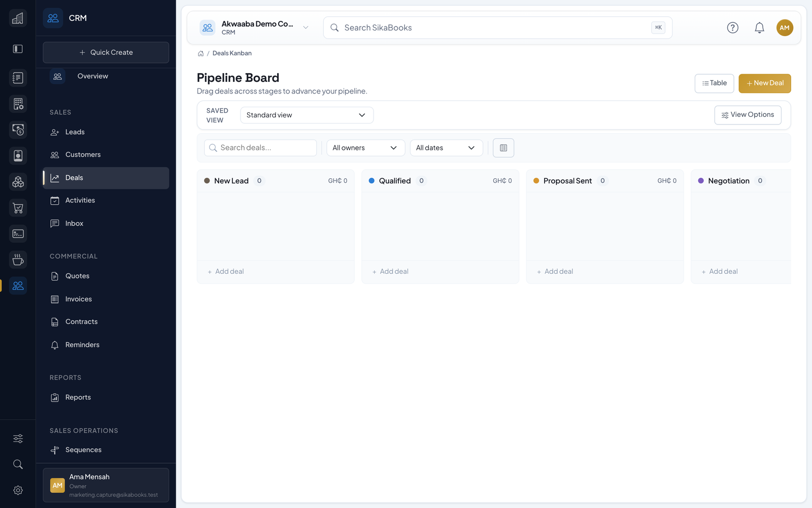Click the search magnifier in the rail
Screen dimensions: 812x508
pos(18,464)
